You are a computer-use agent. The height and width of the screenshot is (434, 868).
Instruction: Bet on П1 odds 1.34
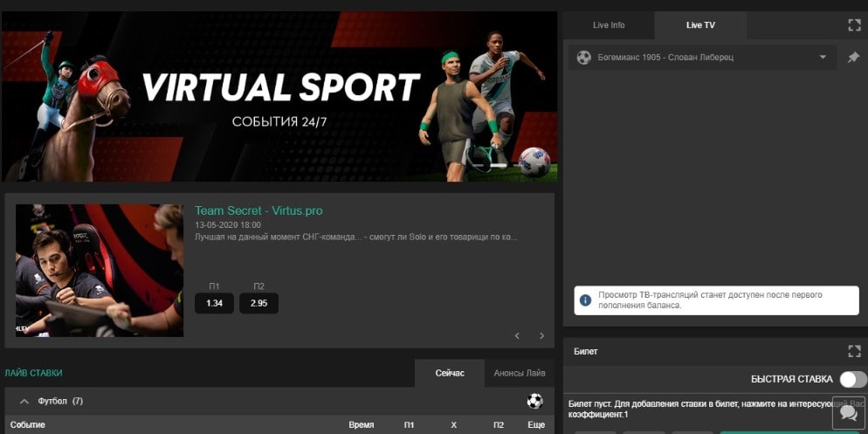(x=214, y=303)
